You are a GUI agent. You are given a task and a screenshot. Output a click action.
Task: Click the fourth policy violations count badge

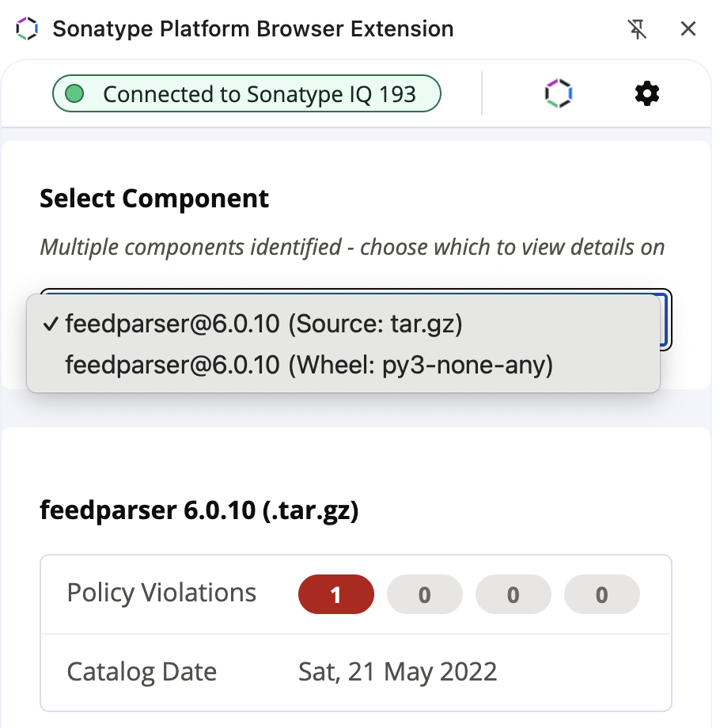(x=602, y=594)
